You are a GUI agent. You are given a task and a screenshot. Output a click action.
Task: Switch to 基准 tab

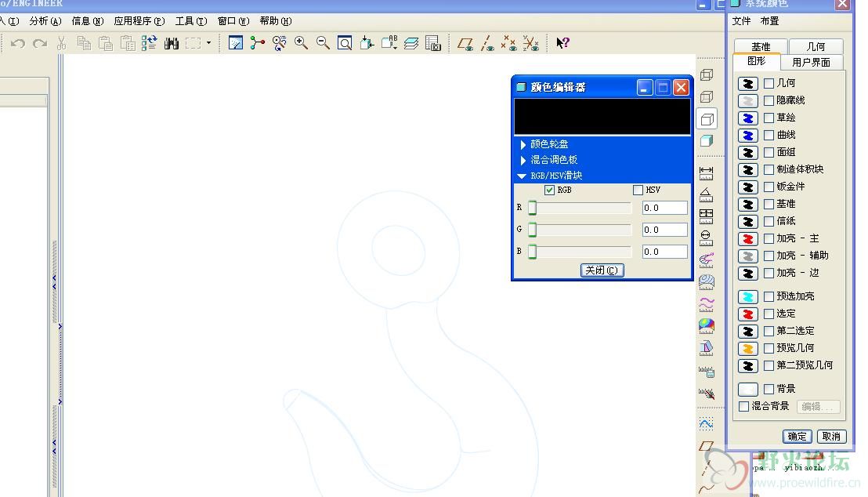coord(761,46)
